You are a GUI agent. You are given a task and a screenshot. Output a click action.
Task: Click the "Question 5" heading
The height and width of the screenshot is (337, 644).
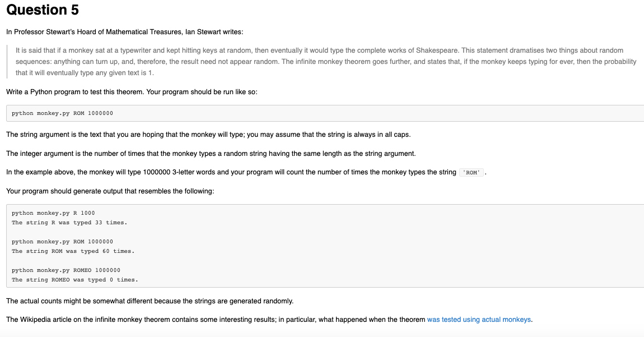click(x=43, y=10)
